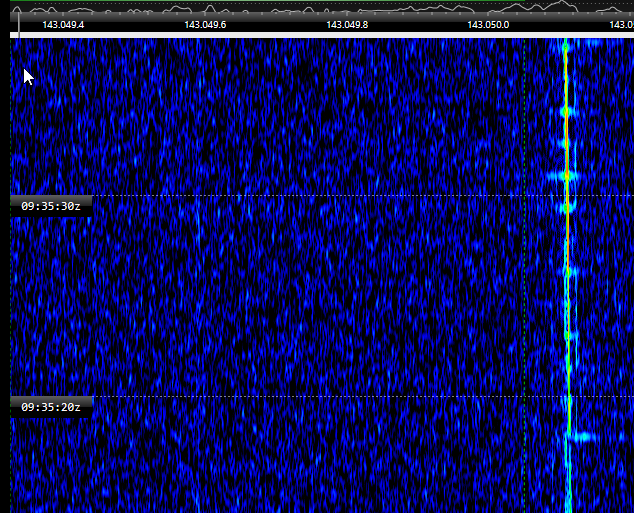Click the gray vertical tuning marker at top-left
The image size is (634, 513).
click(19, 25)
